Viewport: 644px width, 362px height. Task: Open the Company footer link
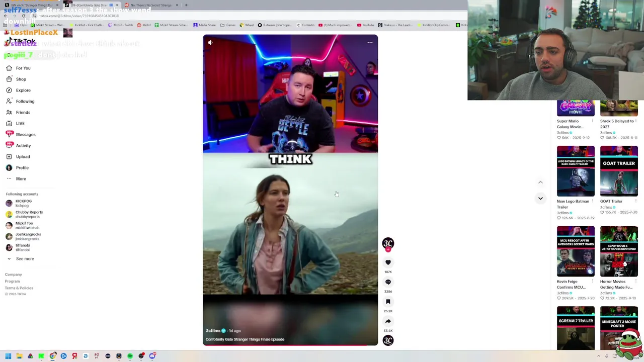pos(14,275)
